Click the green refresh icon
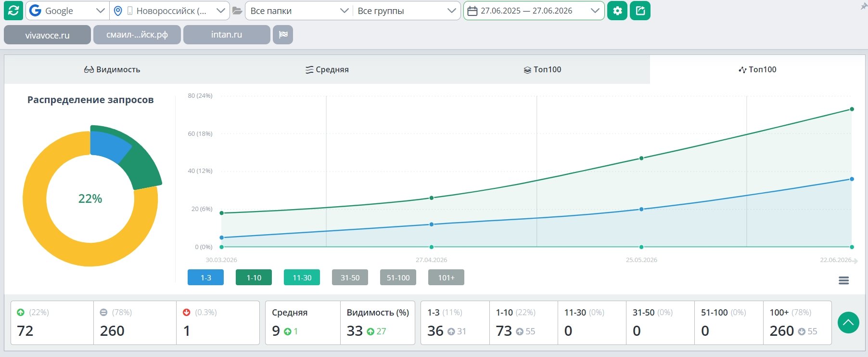The image size is (868, 357). coord(13,11)
